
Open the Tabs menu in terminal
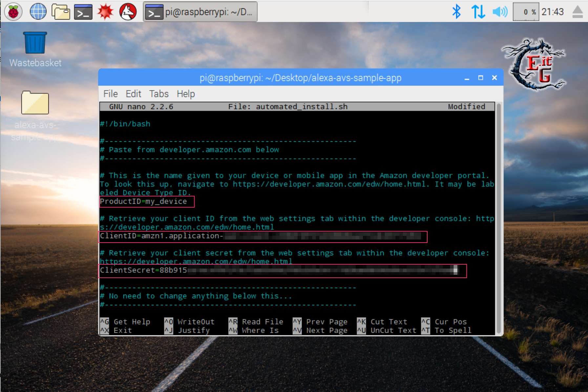point(159,94)
